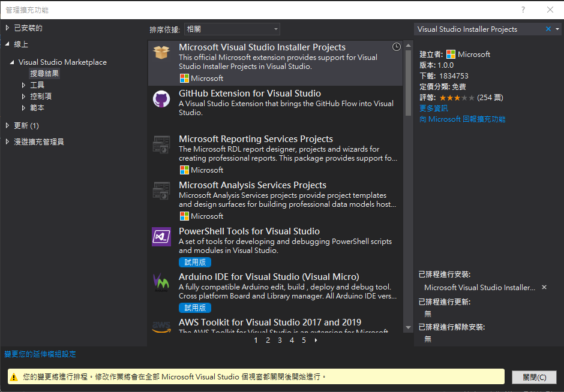Click the Microsoft Visual Studio Installer... scheduled entry
564x392 pixels.
pyautogui.click(x=479, y=287)
